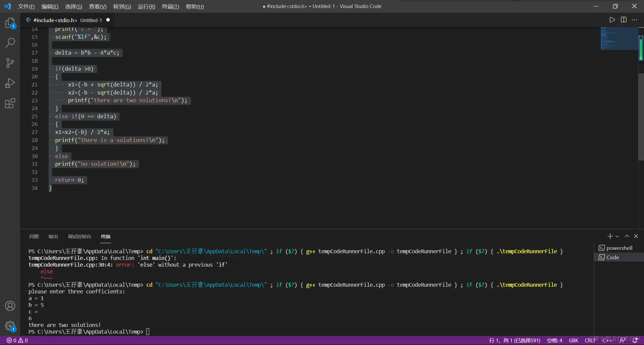The width and height of the screenshot is (644, 345).
Task: Open the feedback icon in the status bar
Action: pyautogui.click(x=623, y=340)
